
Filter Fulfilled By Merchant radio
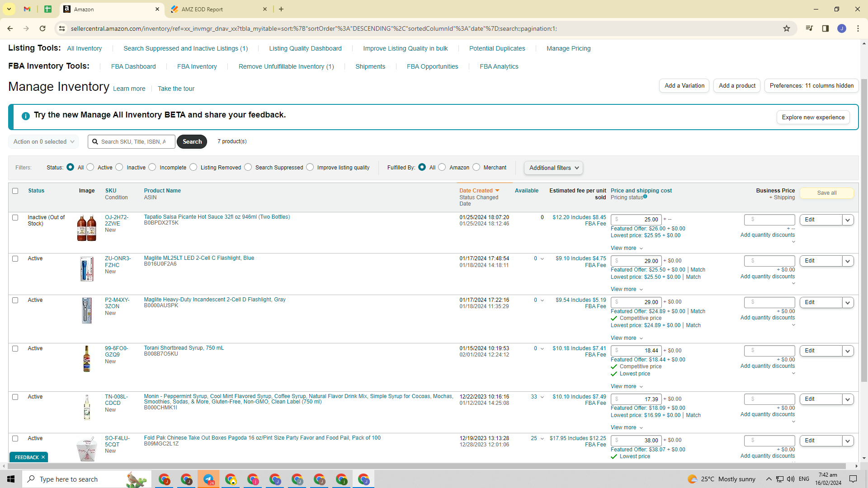click(476, 167)
